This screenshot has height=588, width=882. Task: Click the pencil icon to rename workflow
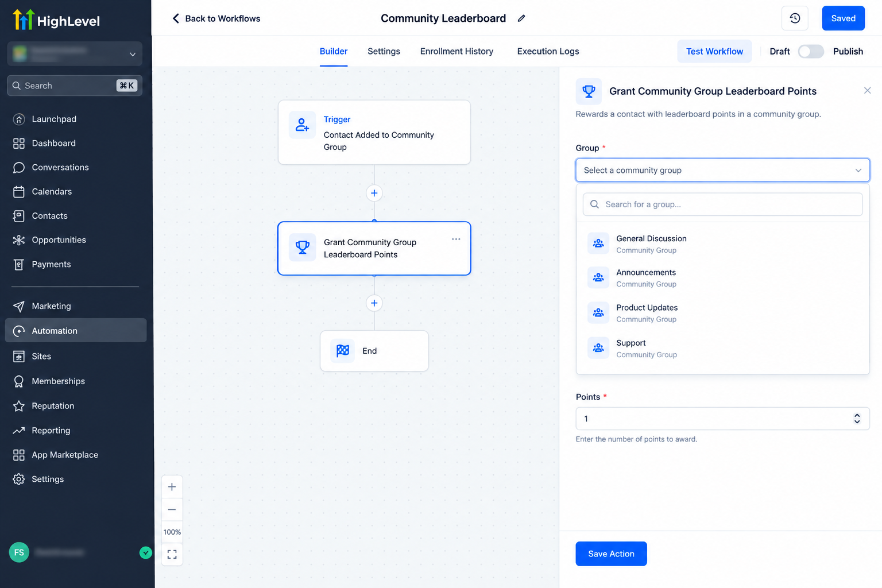[521, 18]
